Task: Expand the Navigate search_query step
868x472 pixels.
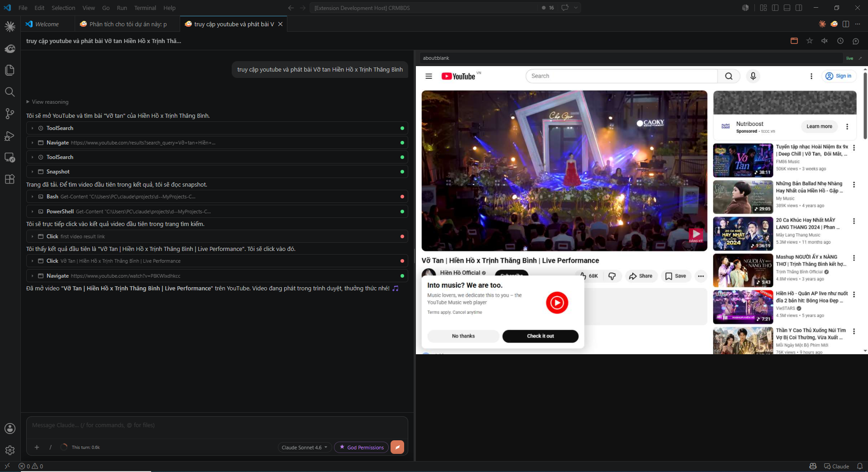Action: (x=217, y=143)
